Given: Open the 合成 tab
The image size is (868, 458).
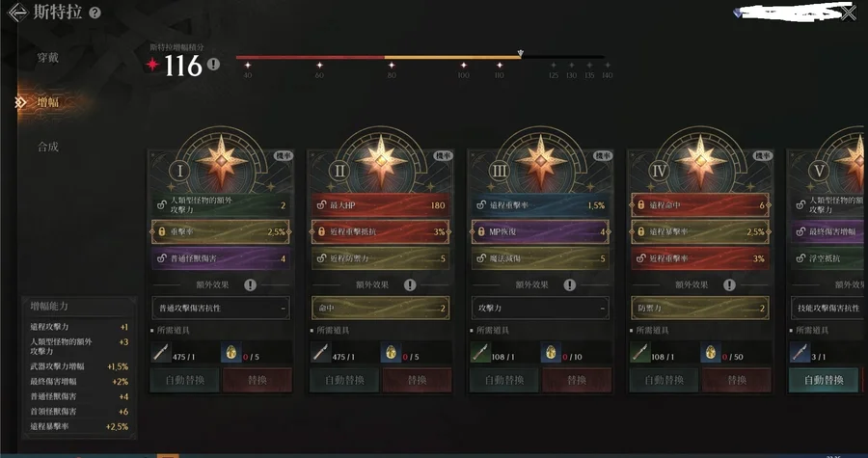Looking at the screenshot, I should coord(48,147).
